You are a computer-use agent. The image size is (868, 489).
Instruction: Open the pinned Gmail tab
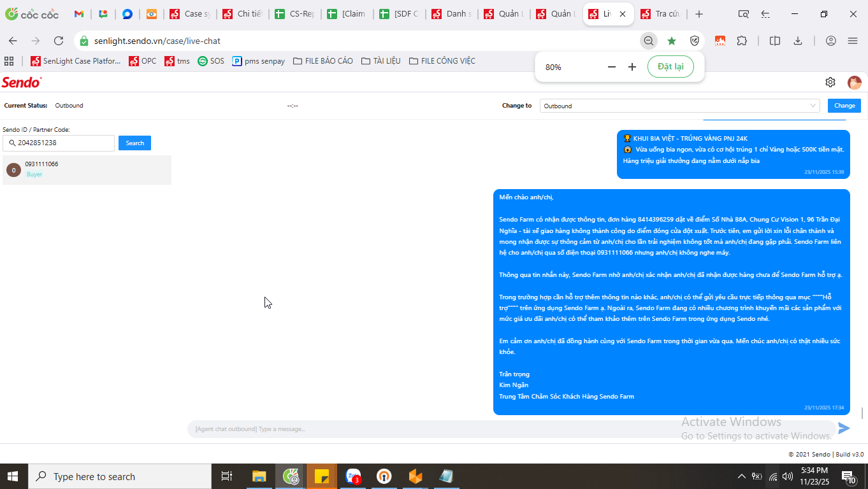(79, 14)
